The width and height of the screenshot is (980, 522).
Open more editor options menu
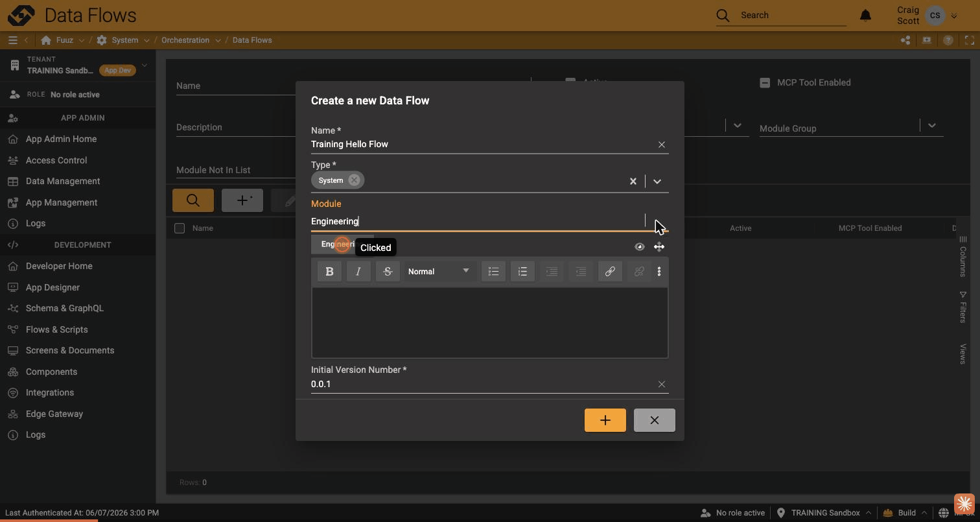click(x=659, y=272)
